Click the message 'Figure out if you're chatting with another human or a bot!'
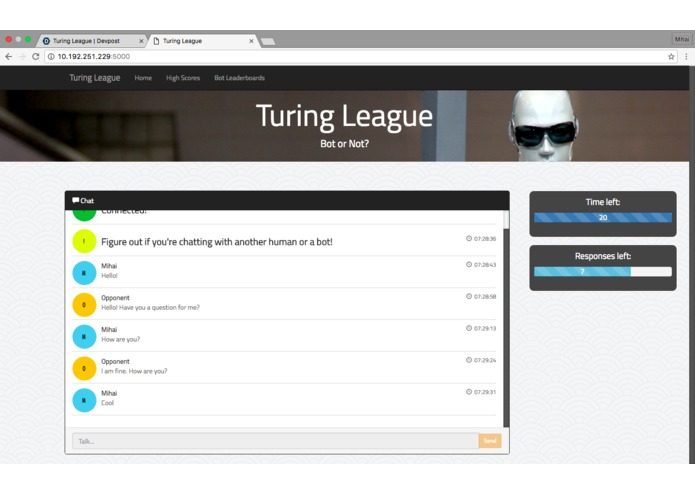 point(217,242)
